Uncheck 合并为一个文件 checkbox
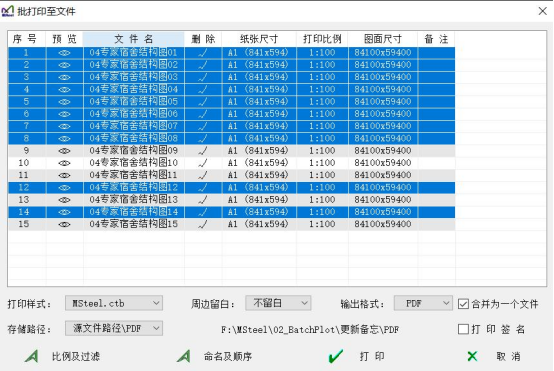 pyautogui.click(x=463, y=304)
